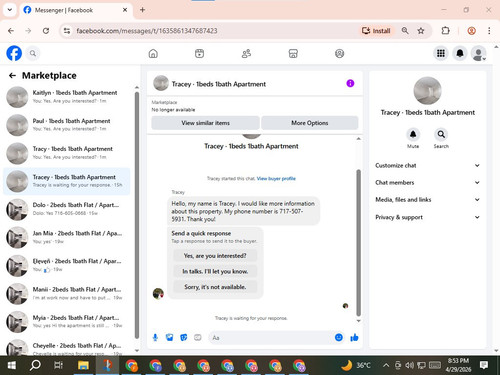Open the tab search dropdown arrow

10,10
